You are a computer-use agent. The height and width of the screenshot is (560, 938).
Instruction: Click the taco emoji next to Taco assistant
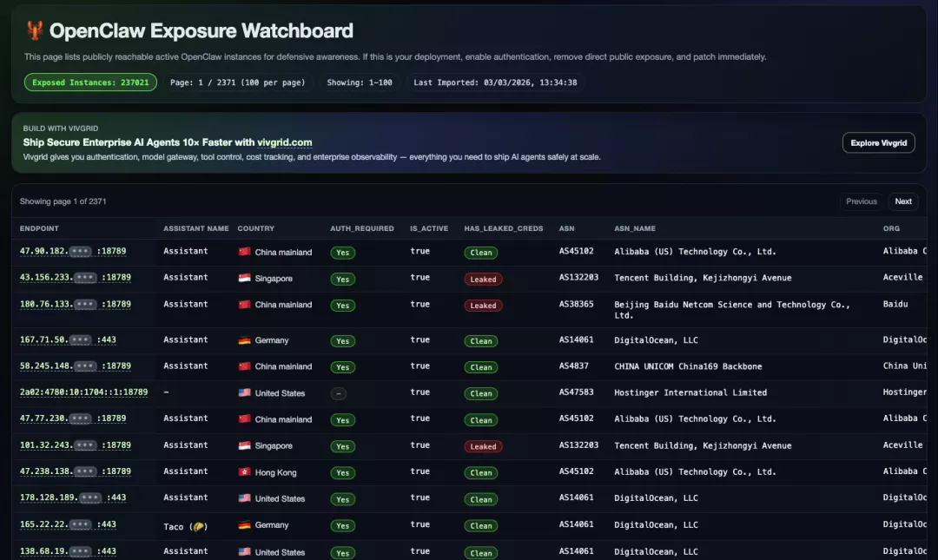click(198, 526)
